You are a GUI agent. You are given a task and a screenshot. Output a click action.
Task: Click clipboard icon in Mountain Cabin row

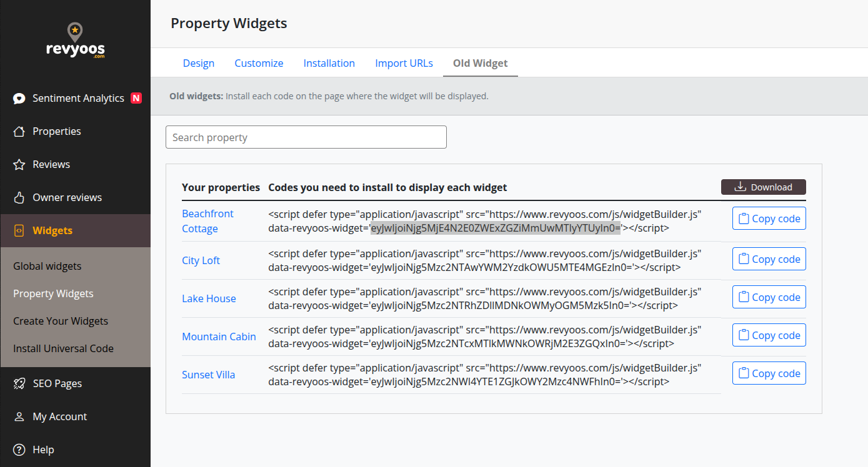(x=744, y=335)
